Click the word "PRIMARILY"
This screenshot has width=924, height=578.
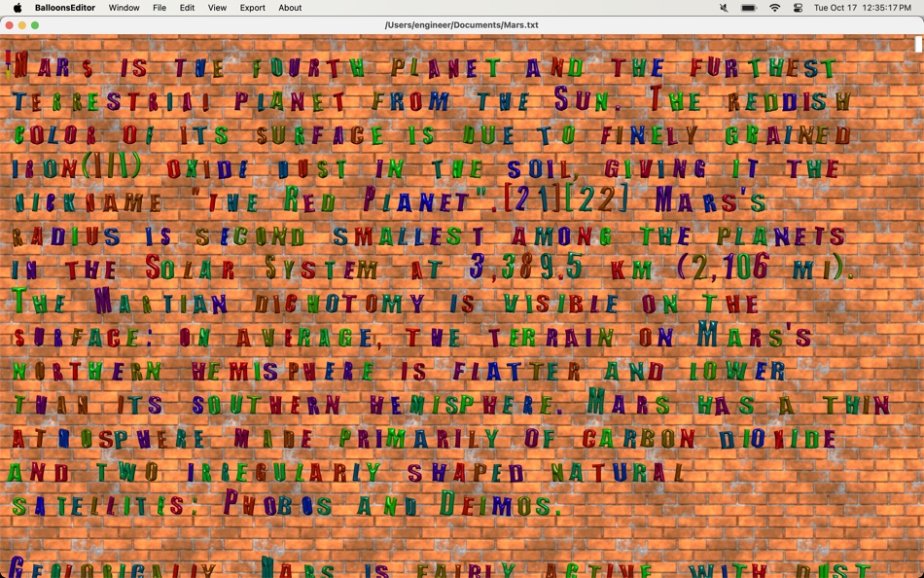click(419, 438)
